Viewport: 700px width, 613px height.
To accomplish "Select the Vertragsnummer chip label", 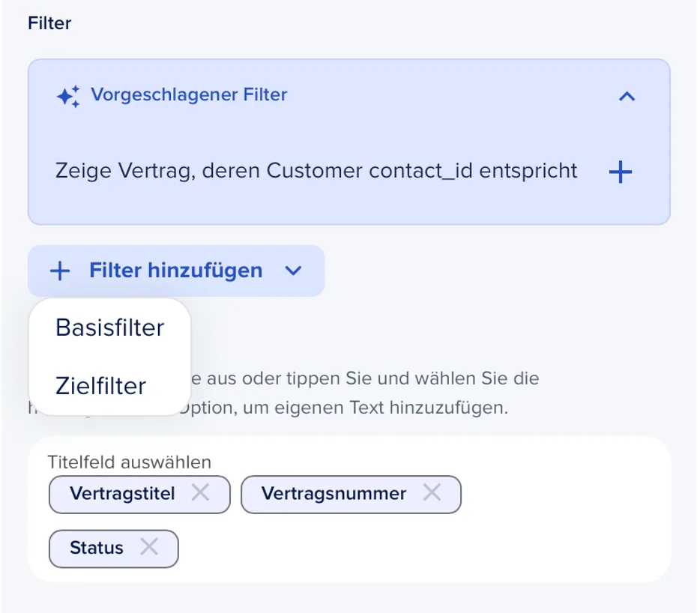I will [x=334, y=494].
